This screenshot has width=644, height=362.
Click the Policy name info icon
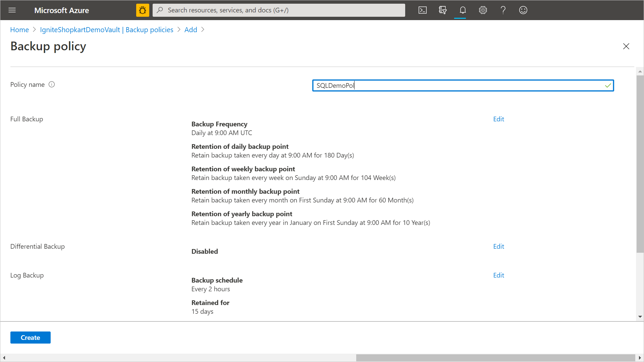(x=52, y=84)
